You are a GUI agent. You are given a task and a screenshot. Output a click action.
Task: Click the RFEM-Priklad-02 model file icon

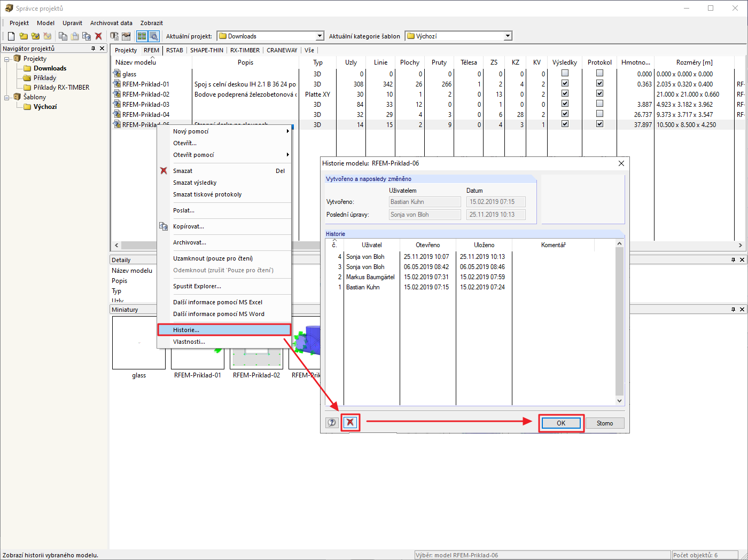point(117,94)
